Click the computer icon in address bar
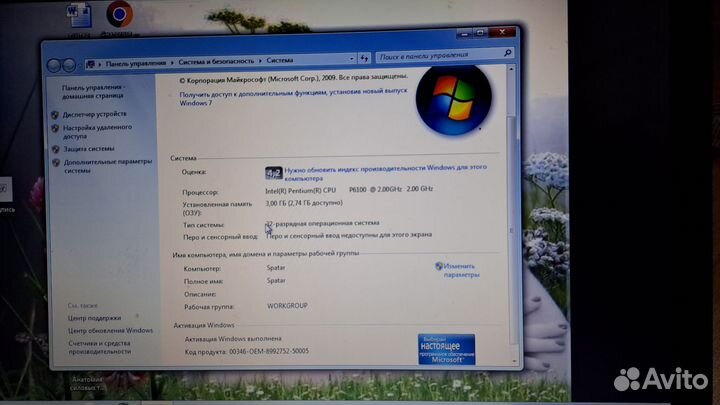Viewport: 720px width, 405px height. [90, 64]
